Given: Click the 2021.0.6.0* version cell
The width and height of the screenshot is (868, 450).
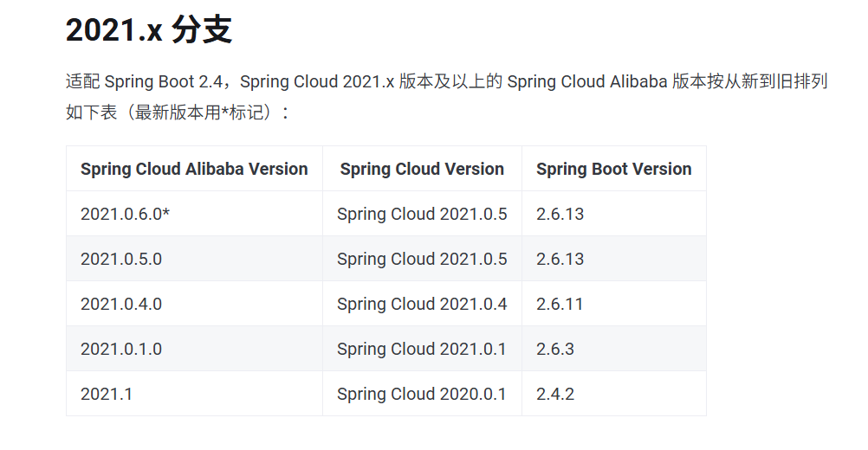Looking at the screenshot, I should tap(125, 214).
